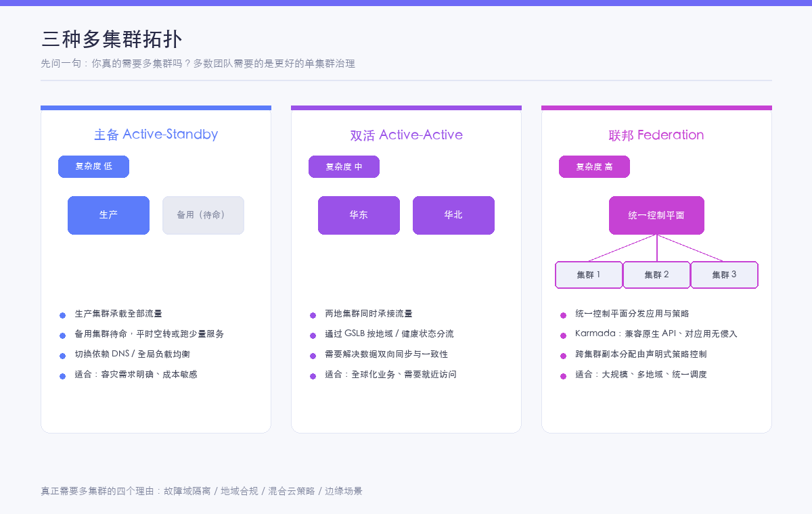Viewport: 812px width, 514px height.
Task: Click the bullet dot beside 两地集群同时承接流量
Action: pyautogui.click(x=313, y=315)
